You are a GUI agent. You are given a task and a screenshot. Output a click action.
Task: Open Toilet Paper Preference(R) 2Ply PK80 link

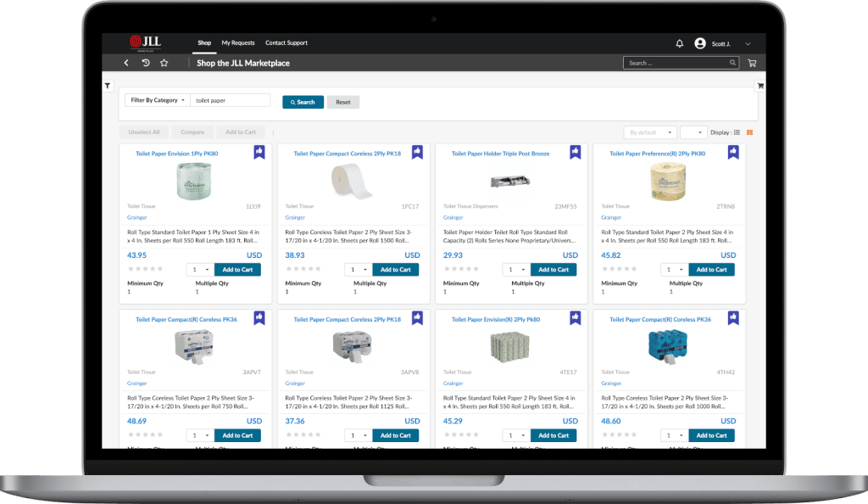(x=657, y=154)
